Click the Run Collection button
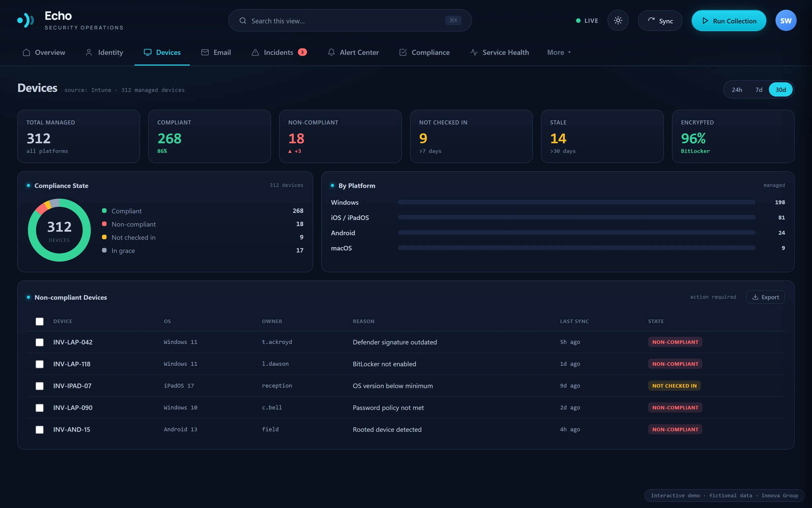Image resolution: width=812 pixels, height=508 pixels. point(729,21)
